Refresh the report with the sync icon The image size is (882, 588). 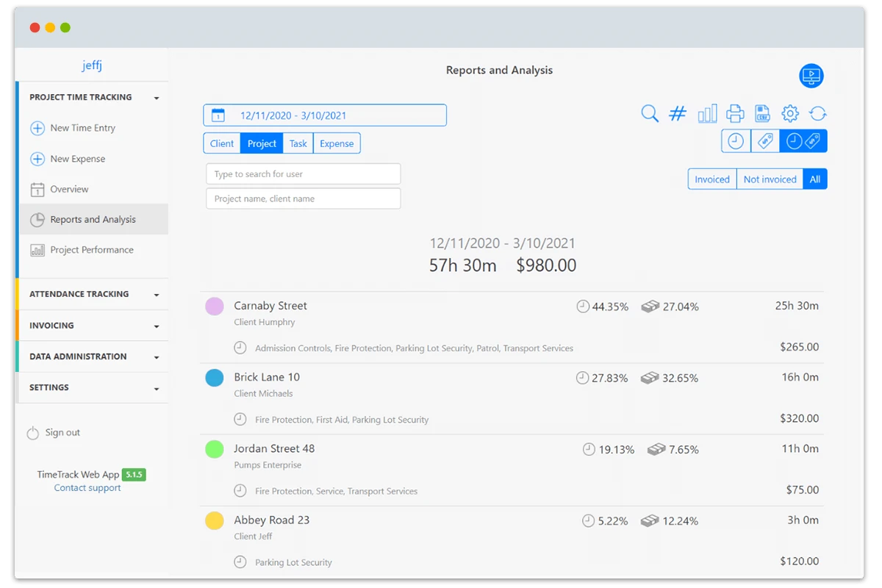(x=817, y=113)
